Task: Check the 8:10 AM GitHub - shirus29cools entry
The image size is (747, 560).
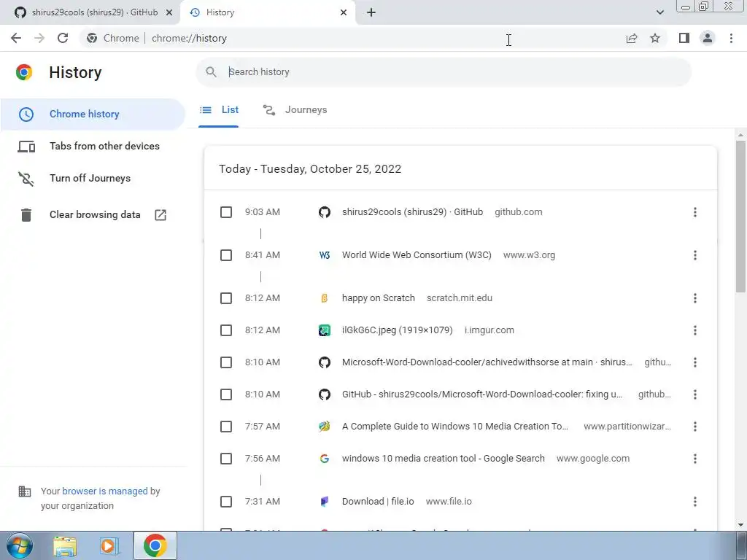Action: [226, 394]
